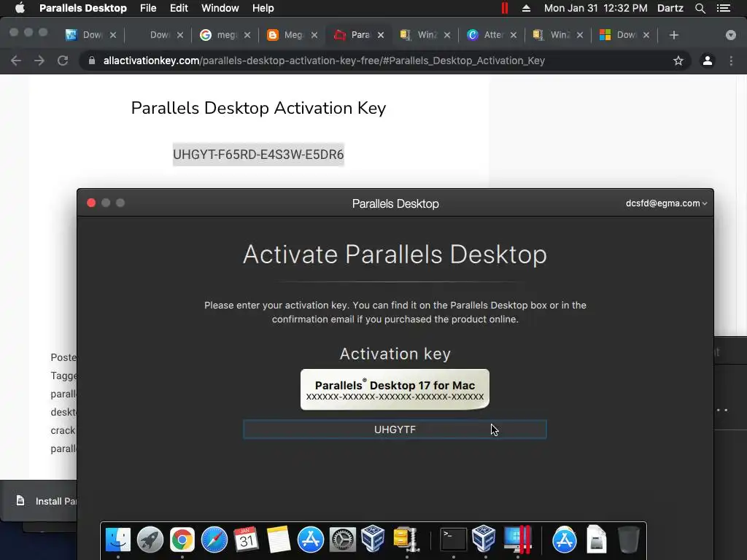
Task: Open the Edit menu
Action: click(x=179, y=8)
